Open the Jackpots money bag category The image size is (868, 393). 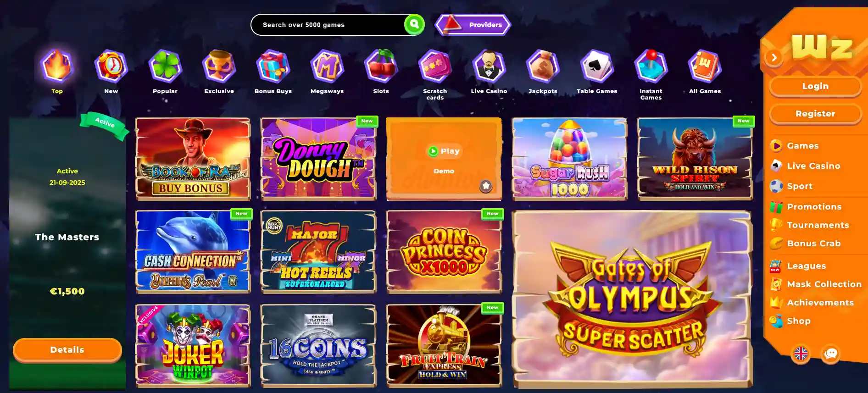pyautogui.click(x=543, y=66)
